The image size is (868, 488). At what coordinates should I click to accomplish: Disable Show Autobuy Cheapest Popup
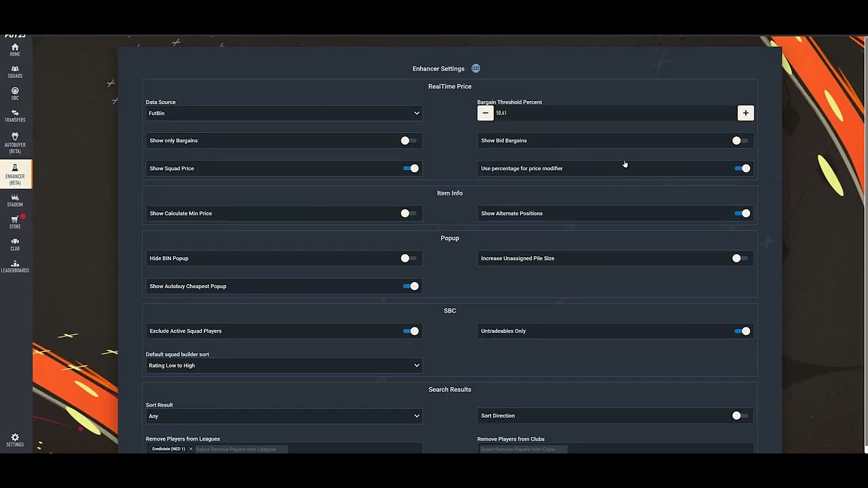(x=411, y=286)
